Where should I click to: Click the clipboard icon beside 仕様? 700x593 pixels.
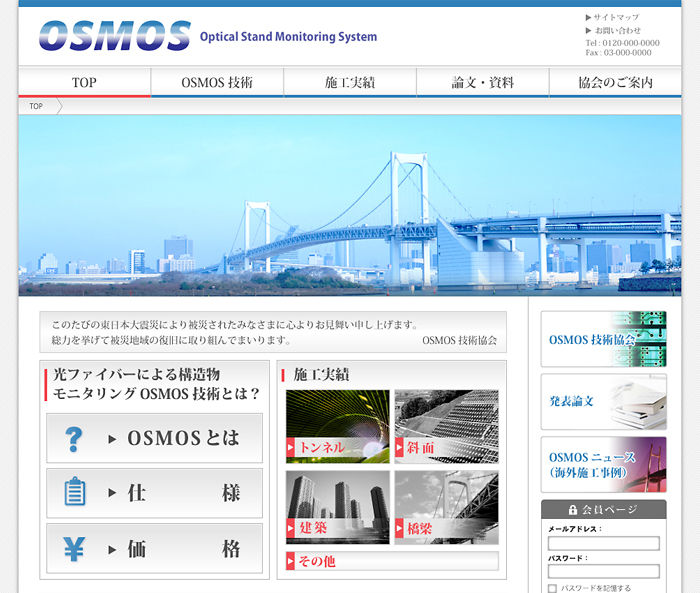coord(75,491)
